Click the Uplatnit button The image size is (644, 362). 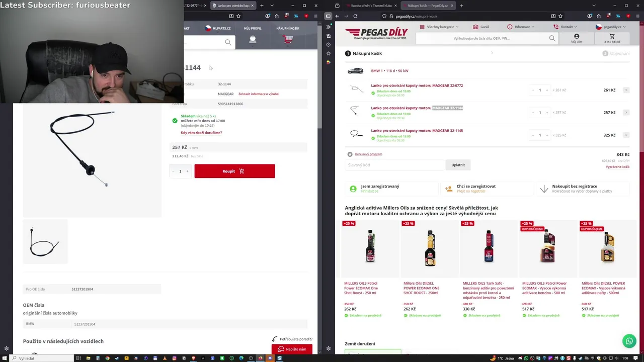tap(458, 165)
